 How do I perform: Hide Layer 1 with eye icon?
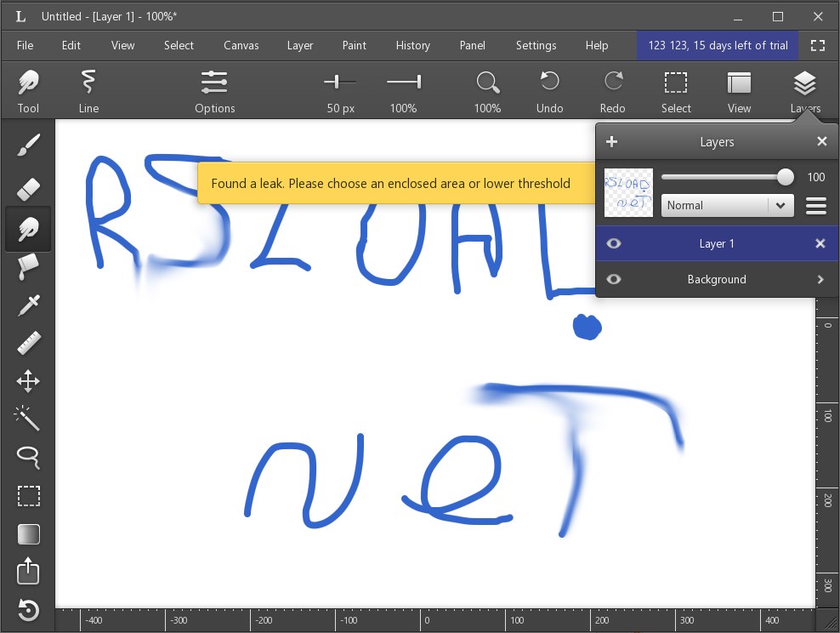click(613, 244)
